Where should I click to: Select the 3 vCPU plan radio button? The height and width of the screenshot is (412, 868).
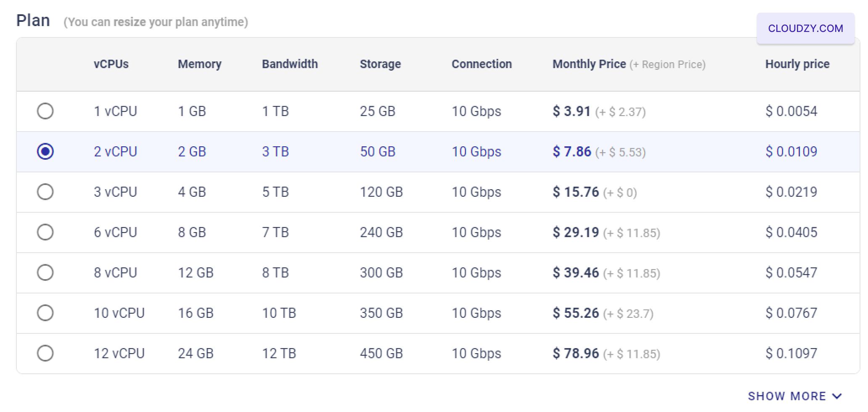pos(45,192)
